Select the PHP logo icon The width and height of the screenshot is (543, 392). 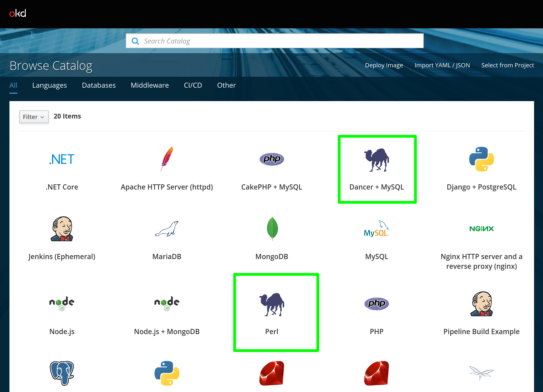[x=377, y=304]
